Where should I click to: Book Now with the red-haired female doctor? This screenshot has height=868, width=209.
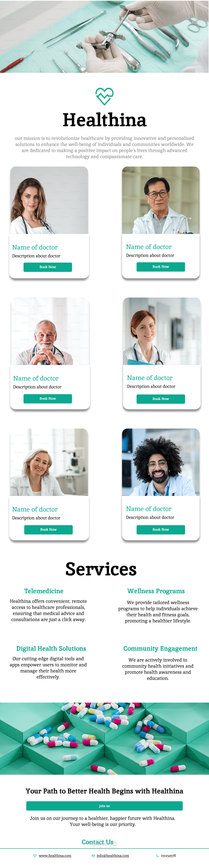point(161,399)
